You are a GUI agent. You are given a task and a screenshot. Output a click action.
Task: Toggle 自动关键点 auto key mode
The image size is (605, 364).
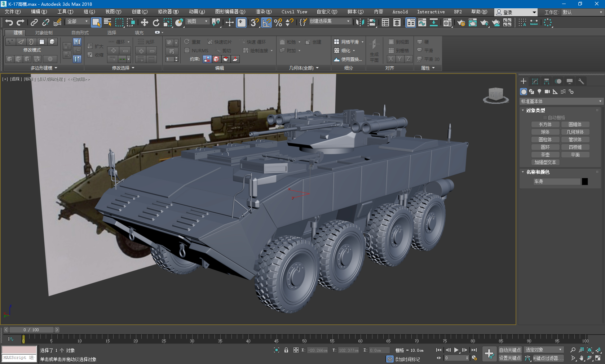(510, 350)
